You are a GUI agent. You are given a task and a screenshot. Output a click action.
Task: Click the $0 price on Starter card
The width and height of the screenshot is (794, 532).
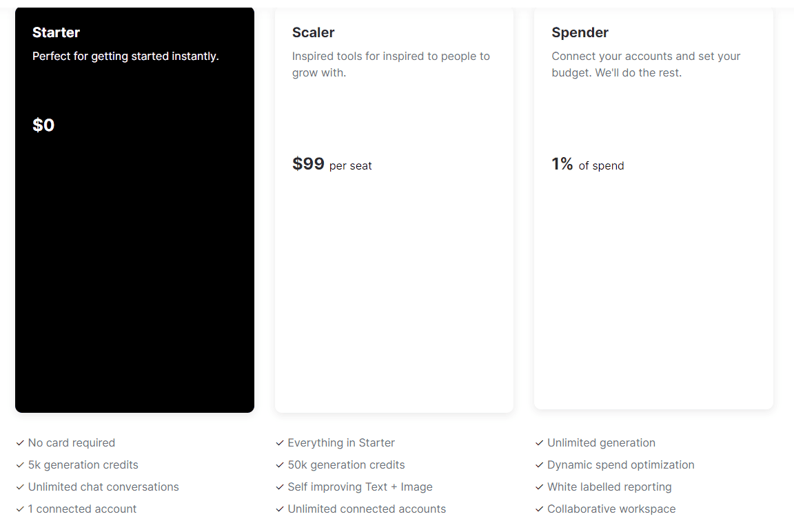[43, 125]
